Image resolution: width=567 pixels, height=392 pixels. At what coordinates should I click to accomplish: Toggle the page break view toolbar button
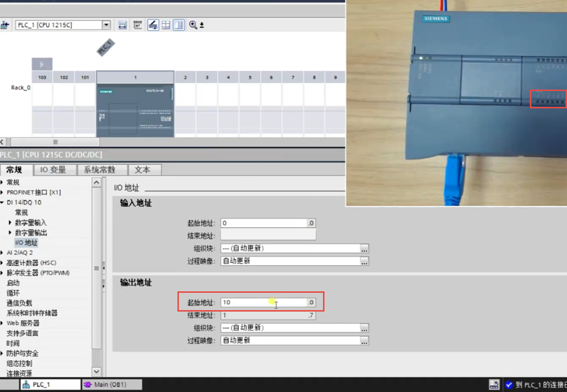(x=153, y=25)
